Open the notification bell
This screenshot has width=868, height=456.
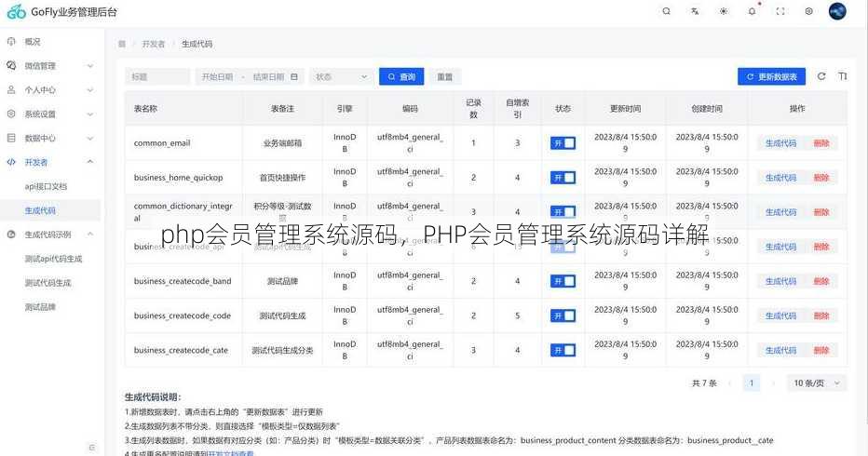pyautogui.click(x=752, y=11)
